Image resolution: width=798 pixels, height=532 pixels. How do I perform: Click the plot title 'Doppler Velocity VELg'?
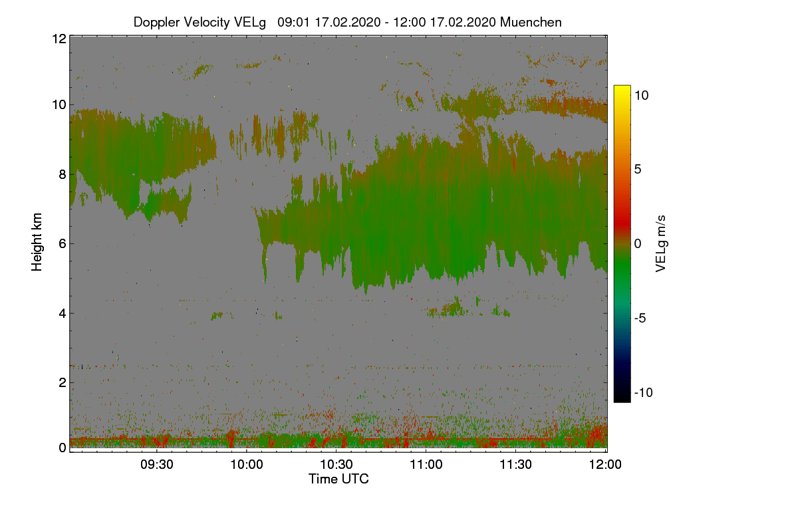click(x=199, y=22)
